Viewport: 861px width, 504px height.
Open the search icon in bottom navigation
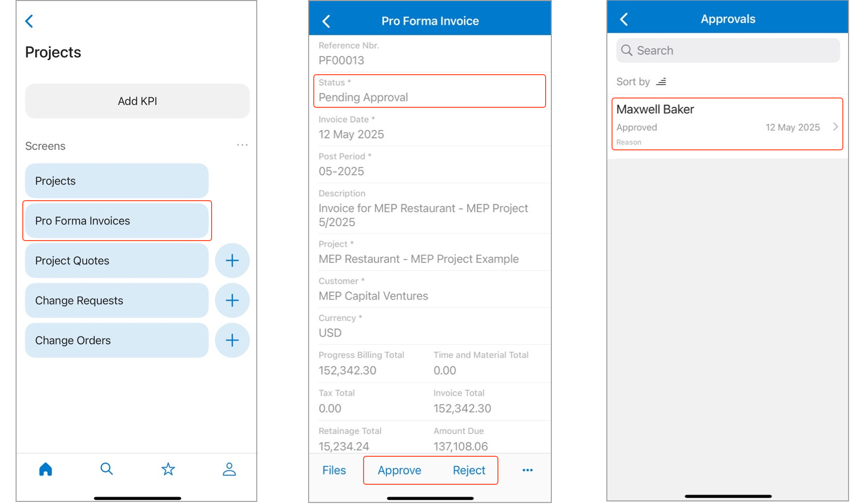tap(106, 469)
